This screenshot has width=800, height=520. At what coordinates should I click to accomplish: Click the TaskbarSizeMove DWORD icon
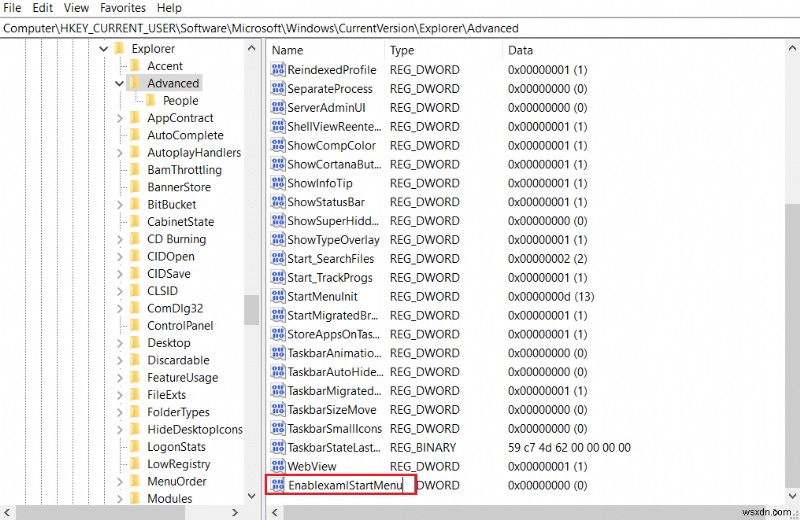(x=278, y=409)
